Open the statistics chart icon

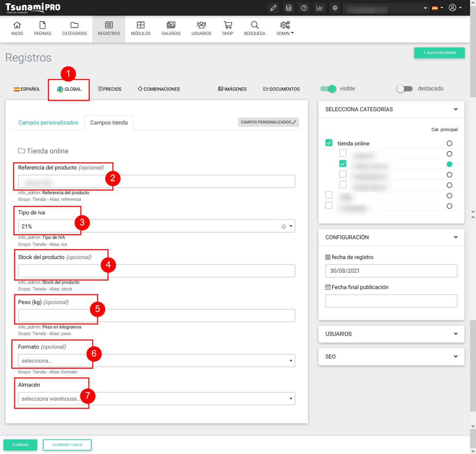click(x=320, y=8)
